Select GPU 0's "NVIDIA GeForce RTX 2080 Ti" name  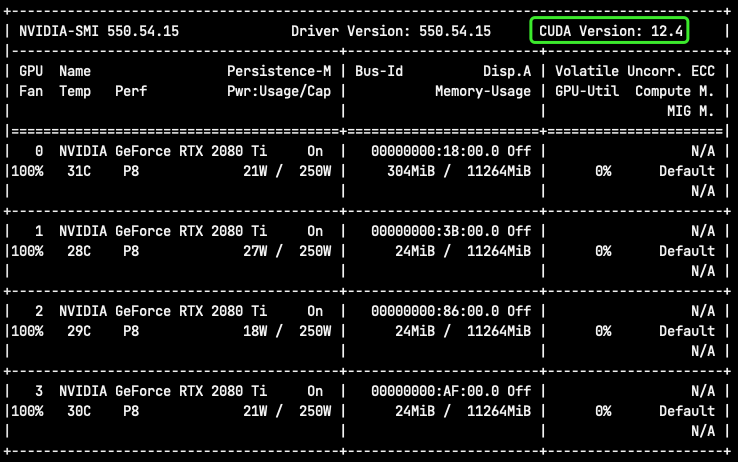tap(163, 151)
